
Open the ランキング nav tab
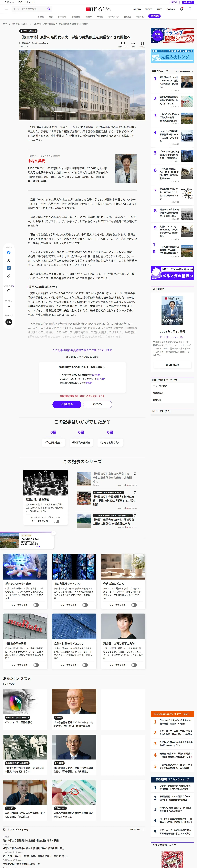62,16
